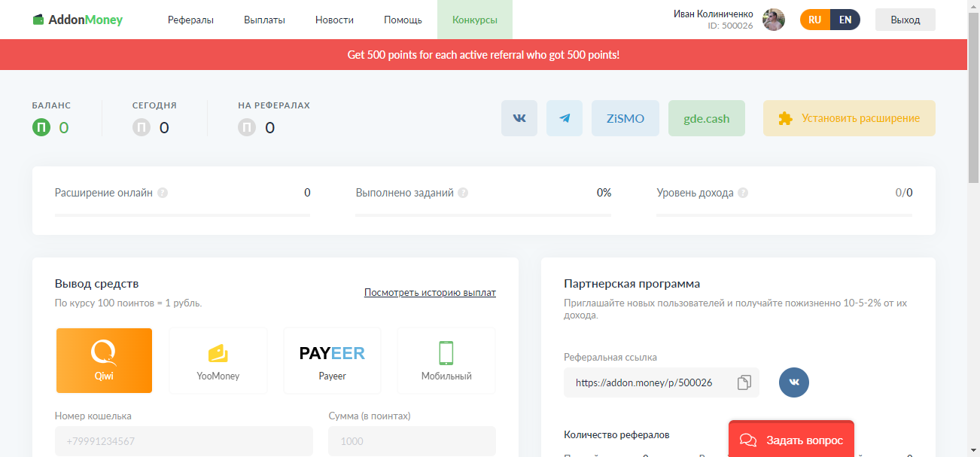This screenshot has width=980, height=457.
Task: Click Задать вопрос chat button
Action: coord(791,440)
